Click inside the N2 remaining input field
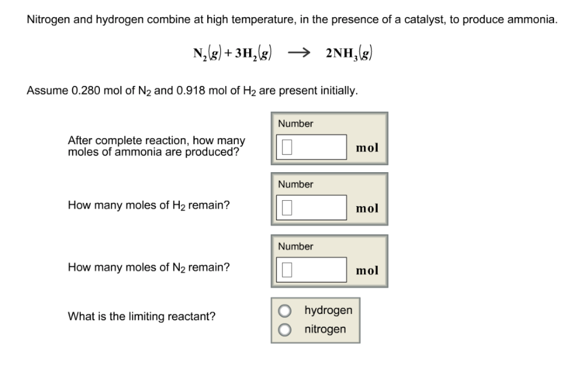Screen dimensions: 588x365 pos(313,270)
